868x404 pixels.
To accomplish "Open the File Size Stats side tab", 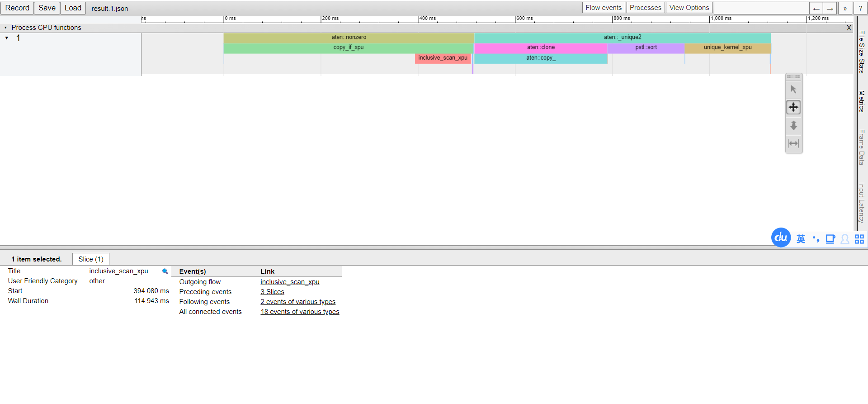I will point(862,52).
